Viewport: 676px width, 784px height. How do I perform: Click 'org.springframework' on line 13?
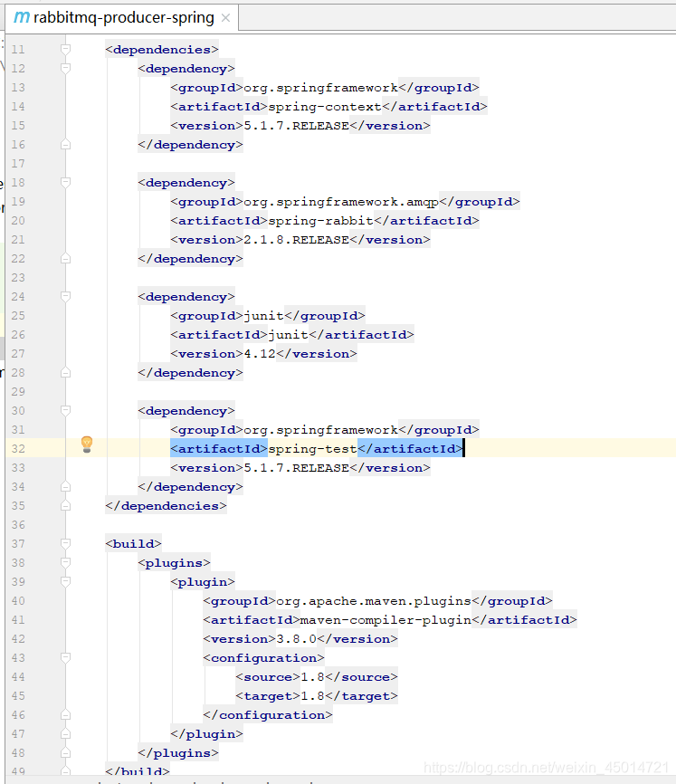[x=320, y=88]
